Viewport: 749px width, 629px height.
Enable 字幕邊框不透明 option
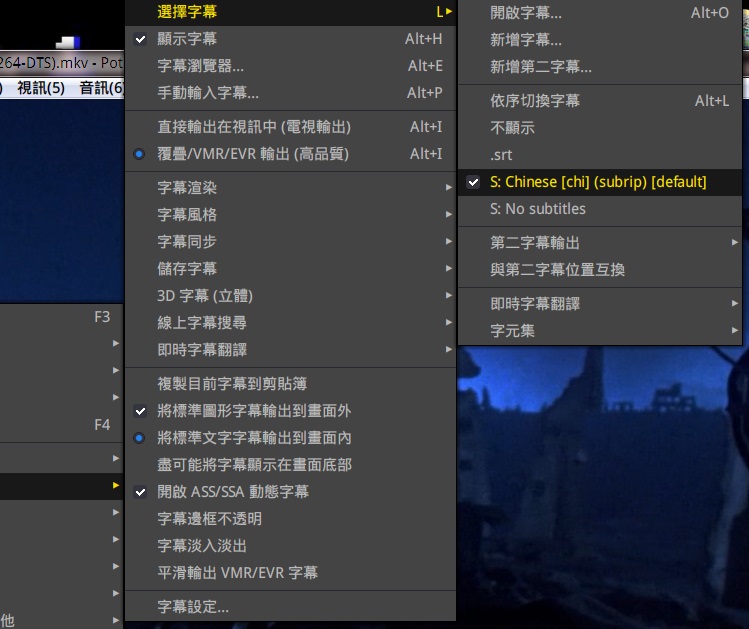pos(290,519)
